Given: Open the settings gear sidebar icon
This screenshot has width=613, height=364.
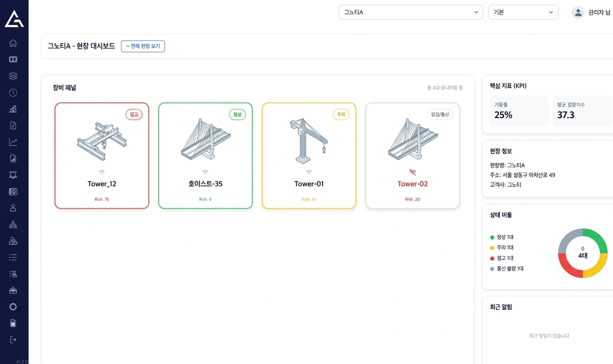Looking at the screenshot, I should tap(13, 307).
